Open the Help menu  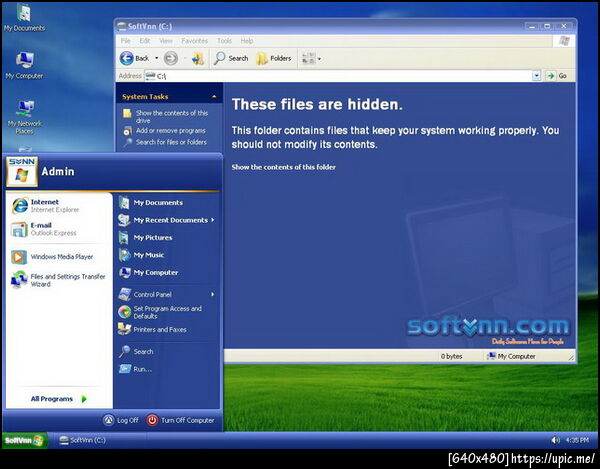[247, 41]
